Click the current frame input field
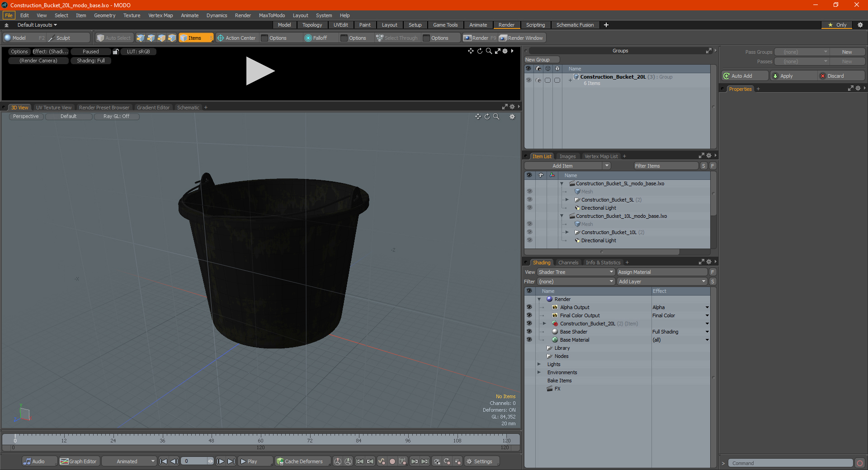This screenshot has width=868, height=470. click(195, 461)
